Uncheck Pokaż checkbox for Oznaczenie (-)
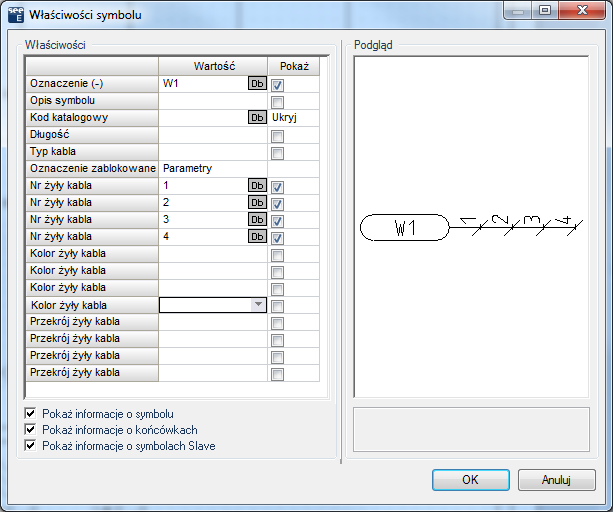613x512 pixels. (278, 85)
